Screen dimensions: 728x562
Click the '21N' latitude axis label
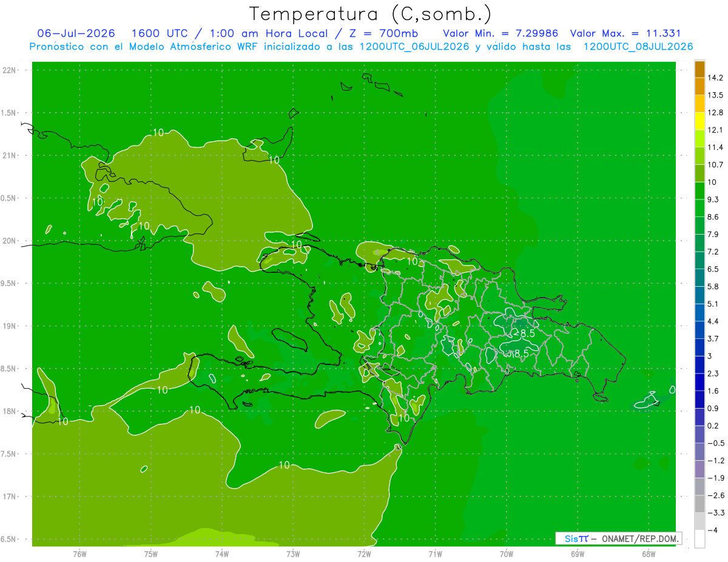(10, 156)
